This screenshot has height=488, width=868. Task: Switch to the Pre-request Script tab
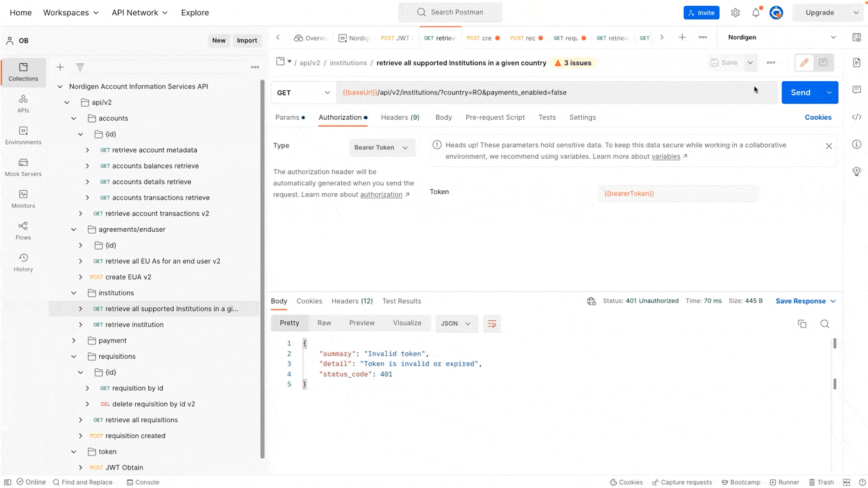coord(495,117)
